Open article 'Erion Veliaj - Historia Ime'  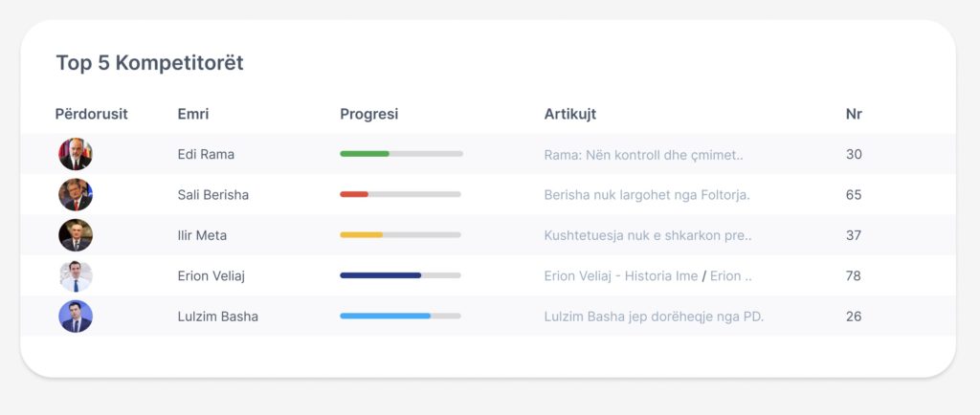pos(620,276)
